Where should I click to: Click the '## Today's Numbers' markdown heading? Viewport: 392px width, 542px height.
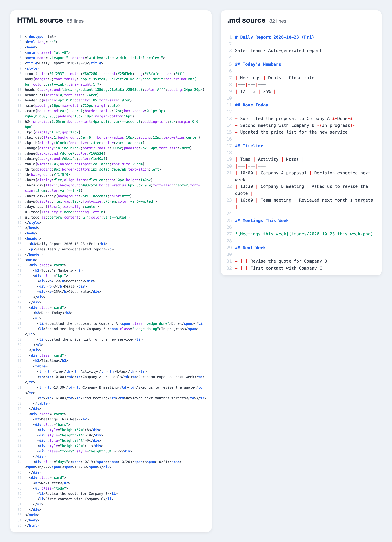pyautogui.click(x=258, y=64)
